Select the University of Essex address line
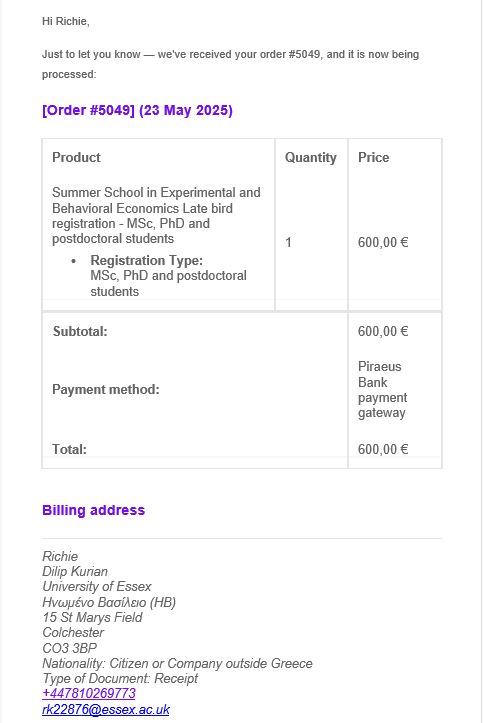Viewport: 483px width, 723px height. click(x=97, y=587)
